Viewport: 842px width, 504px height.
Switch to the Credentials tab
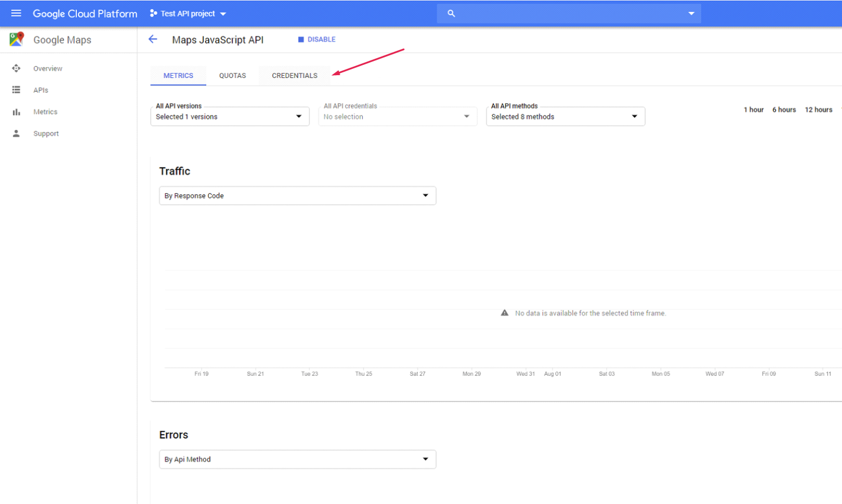[x=295, y=76]
